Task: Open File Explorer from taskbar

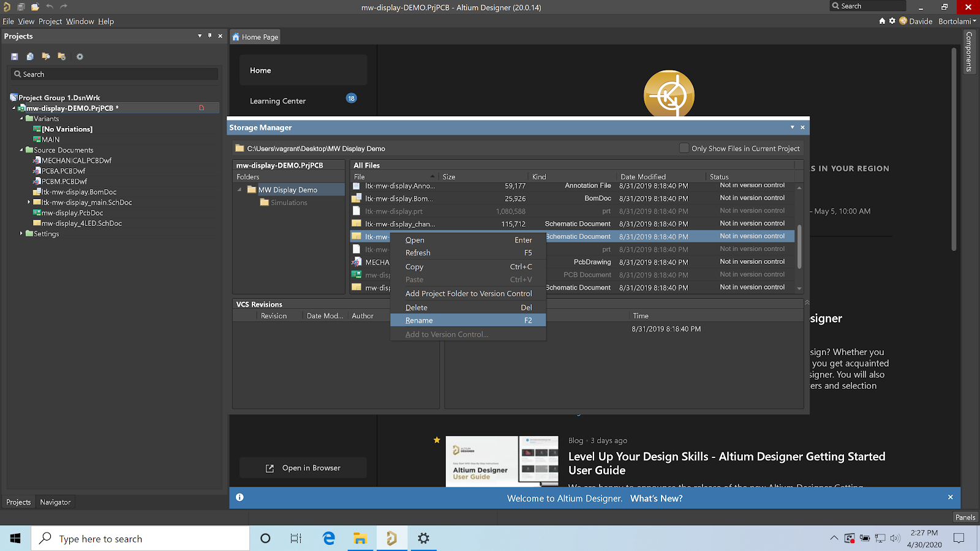Action: 360,538
